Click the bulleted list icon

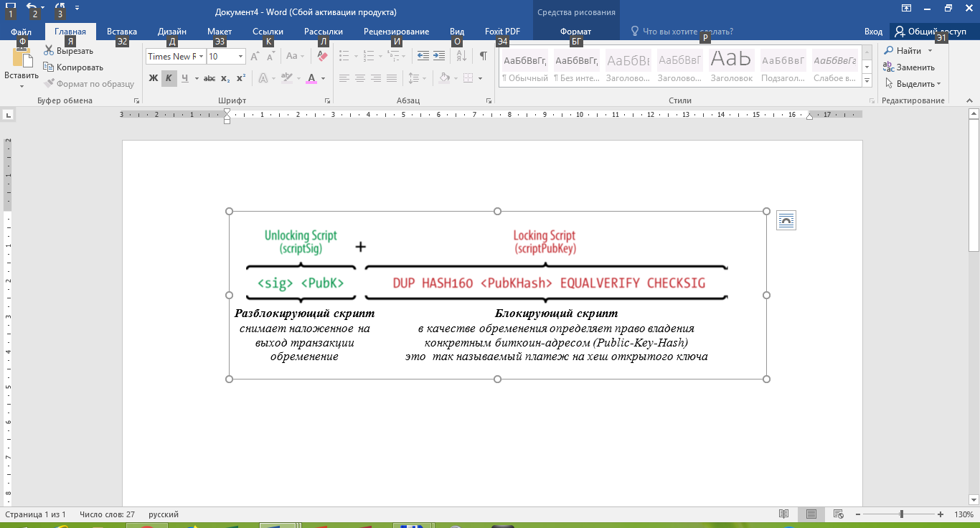tap(344, 56)
